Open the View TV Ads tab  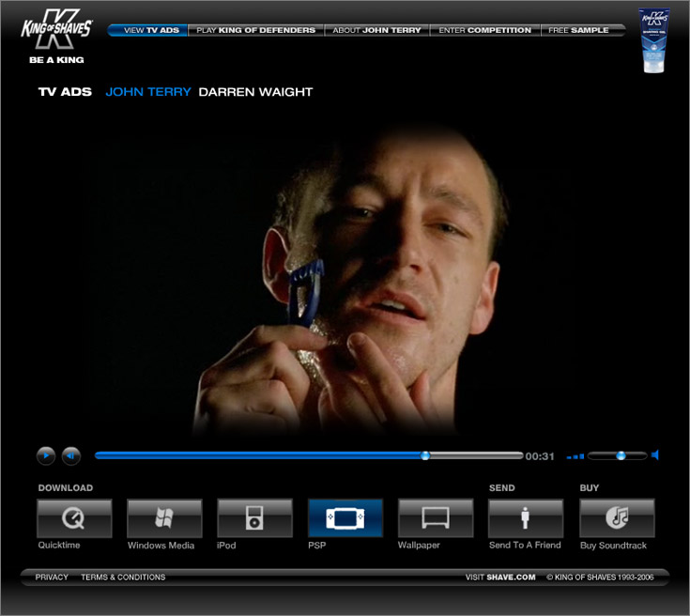point(148,30)
